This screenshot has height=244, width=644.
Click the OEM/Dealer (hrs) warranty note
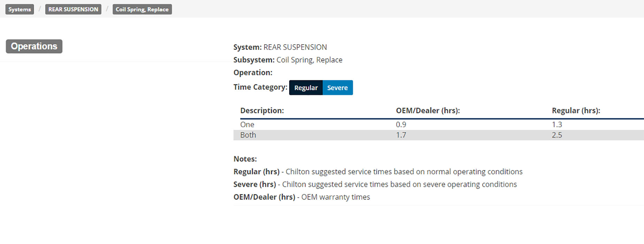pos(302,197)
